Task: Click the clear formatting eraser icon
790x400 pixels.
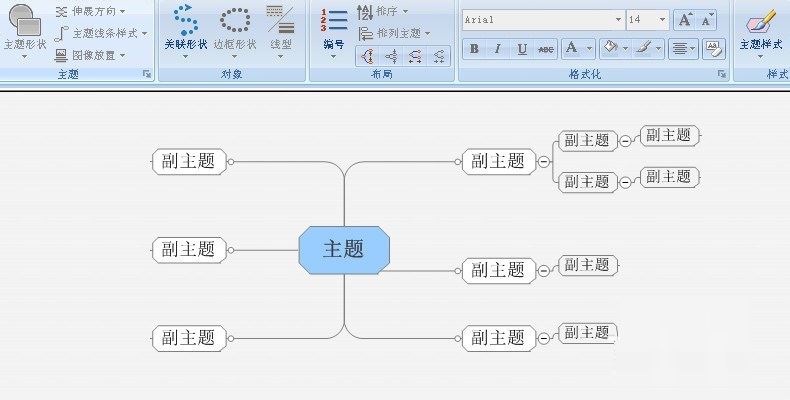Action: tap(714, 49)
